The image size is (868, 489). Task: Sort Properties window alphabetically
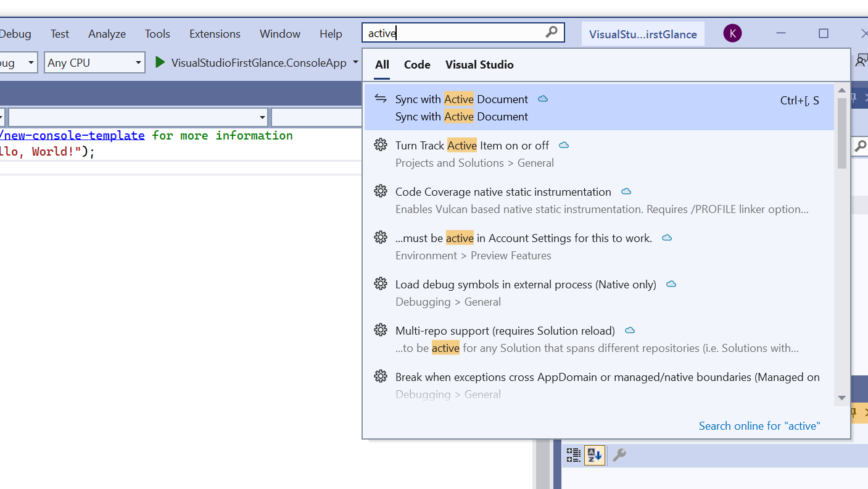point(594,455)
